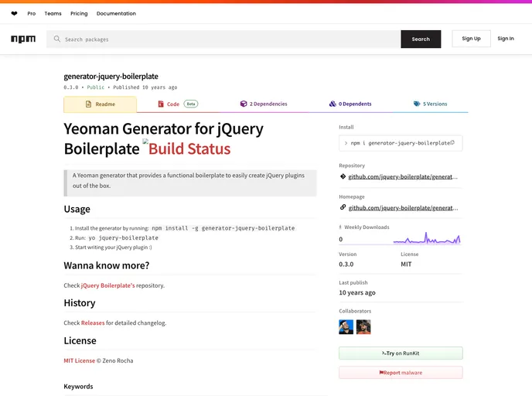Click the 'npm install -g generator-jquery-boilerplate' code
Screen dimensions: 532x396
pos(223,228)
